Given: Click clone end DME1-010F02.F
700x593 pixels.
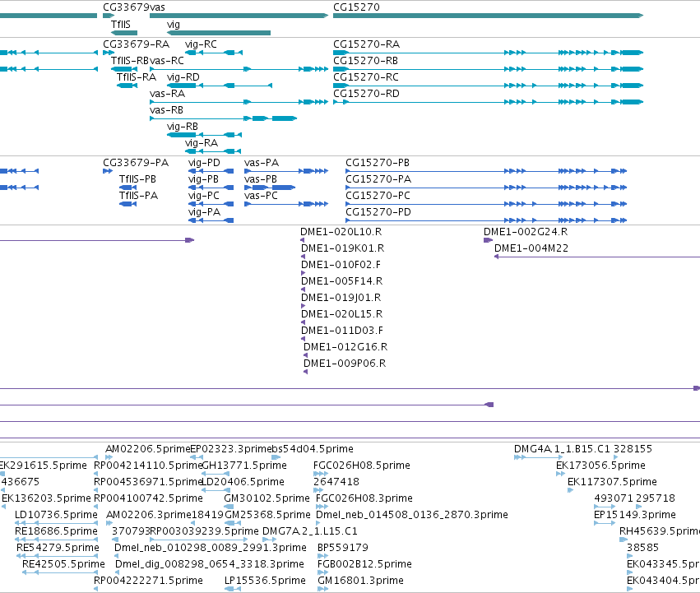Looking at the screenshot, I should [x=341, y=265].
